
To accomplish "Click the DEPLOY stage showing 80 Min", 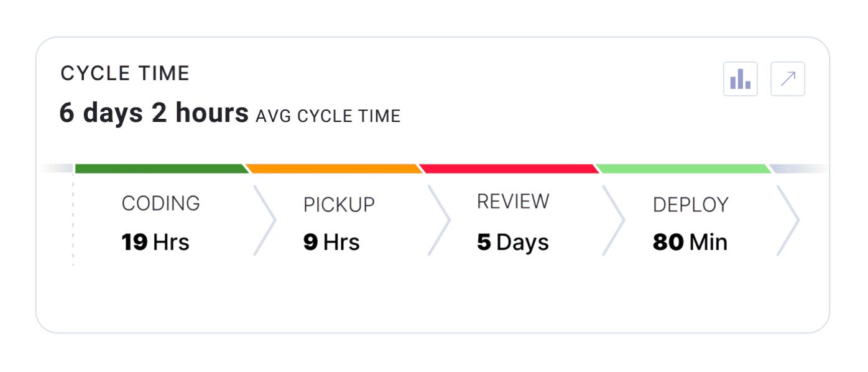I will click(690, 221).
